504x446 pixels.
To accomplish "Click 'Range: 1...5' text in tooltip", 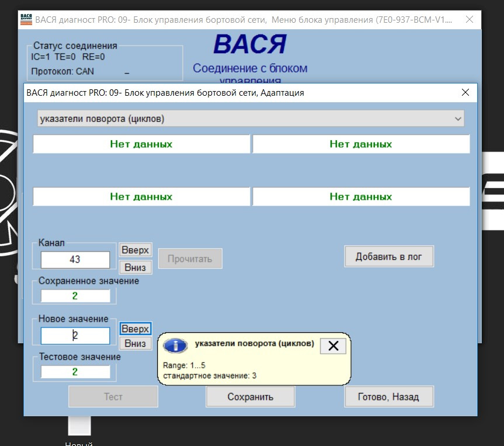I will (x=184, y=365).
